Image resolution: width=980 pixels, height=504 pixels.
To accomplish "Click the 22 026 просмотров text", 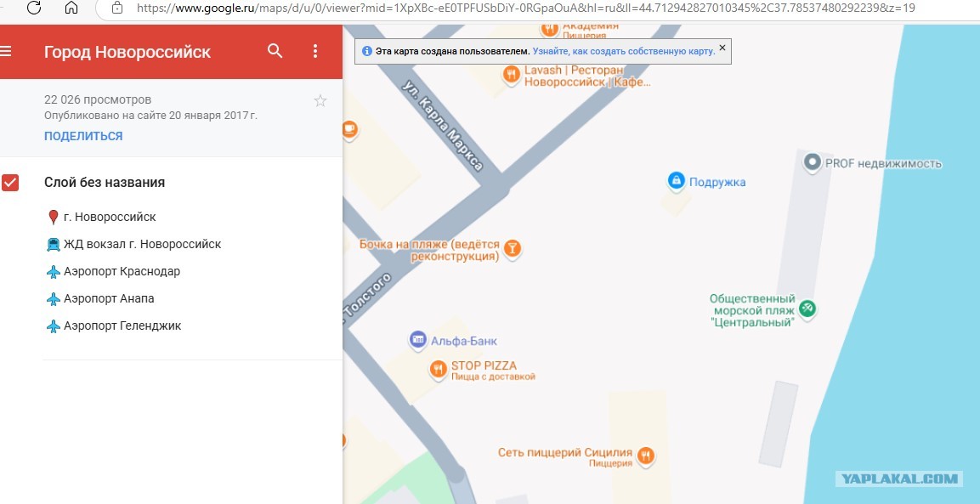I will pyautogui.click(x=98, y=100).
